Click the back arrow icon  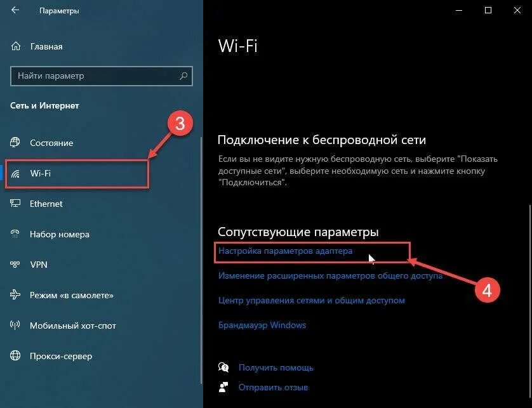point(15,10)
